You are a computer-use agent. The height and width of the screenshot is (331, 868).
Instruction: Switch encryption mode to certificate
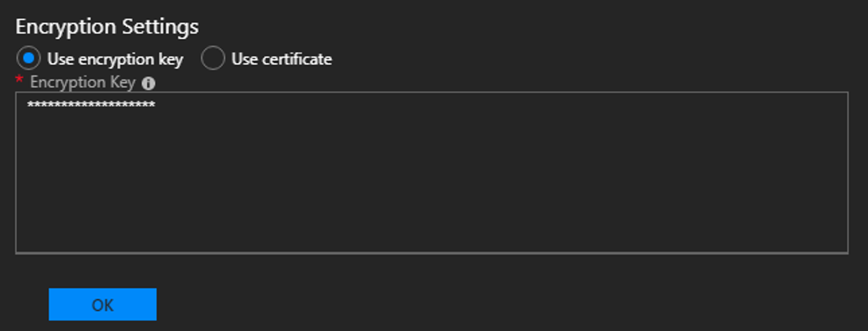[x=213, y=58]
